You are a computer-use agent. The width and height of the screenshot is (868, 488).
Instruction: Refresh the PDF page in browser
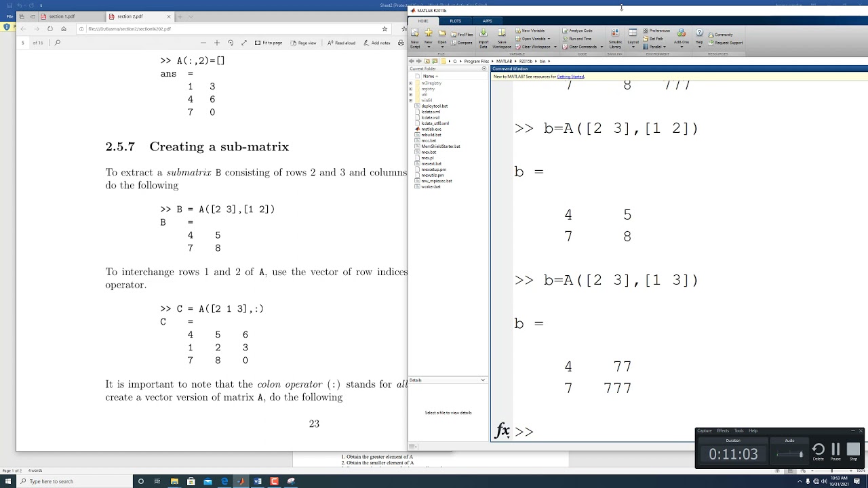click(x=50, y=29)
